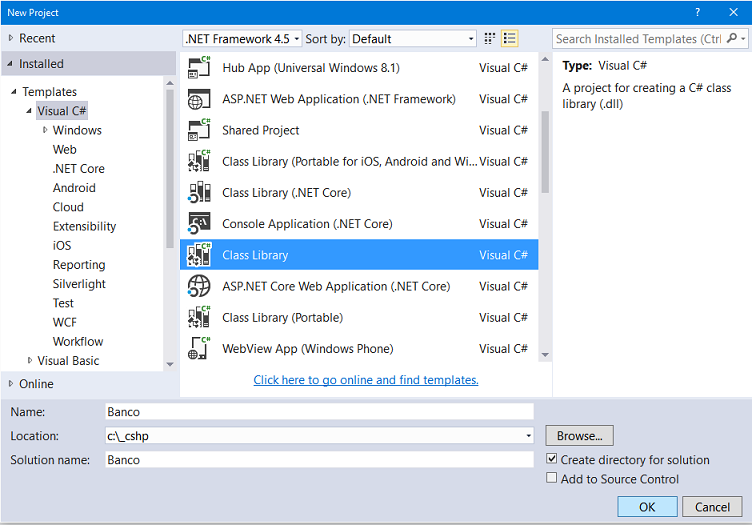
Task: Click the Shared Project template icon
Action: point(199,130)
